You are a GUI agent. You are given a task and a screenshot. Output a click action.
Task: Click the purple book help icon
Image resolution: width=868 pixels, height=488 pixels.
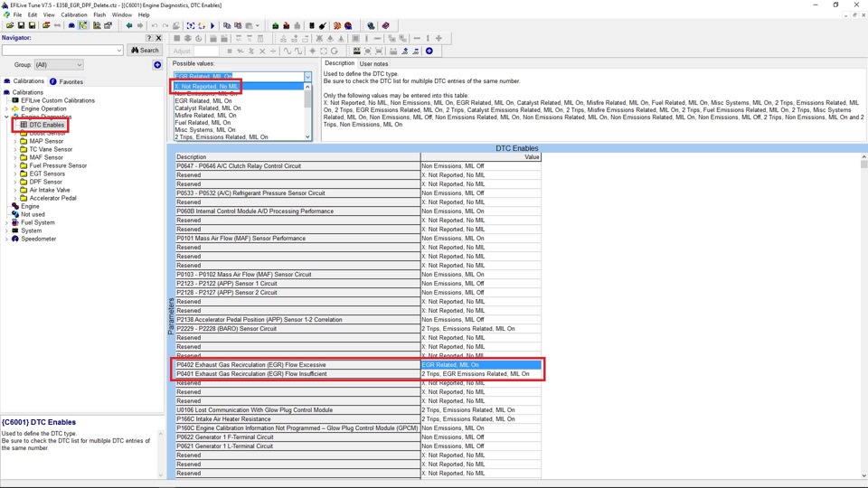tap(386, 25)
